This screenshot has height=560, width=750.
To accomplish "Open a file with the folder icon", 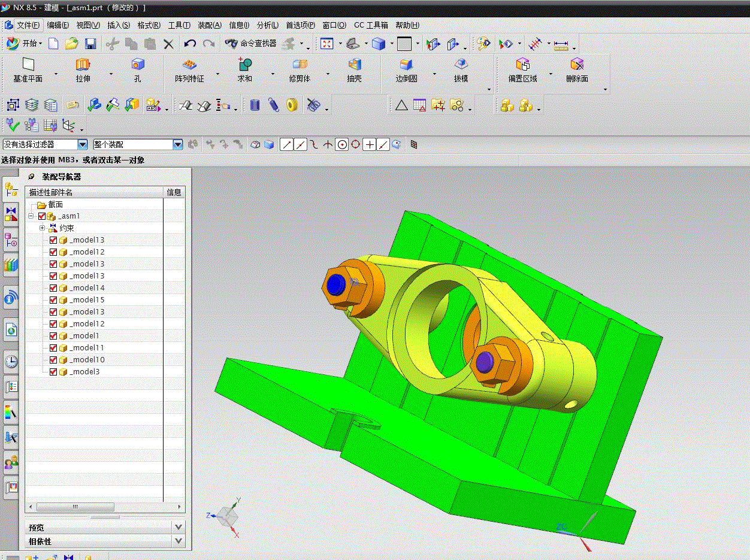I will 72,44.
